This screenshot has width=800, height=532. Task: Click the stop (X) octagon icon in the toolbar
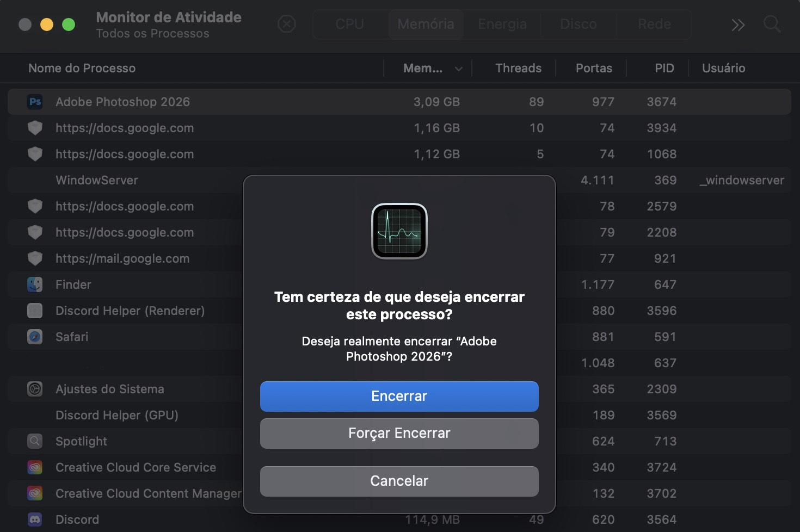(x=287, y=24)
